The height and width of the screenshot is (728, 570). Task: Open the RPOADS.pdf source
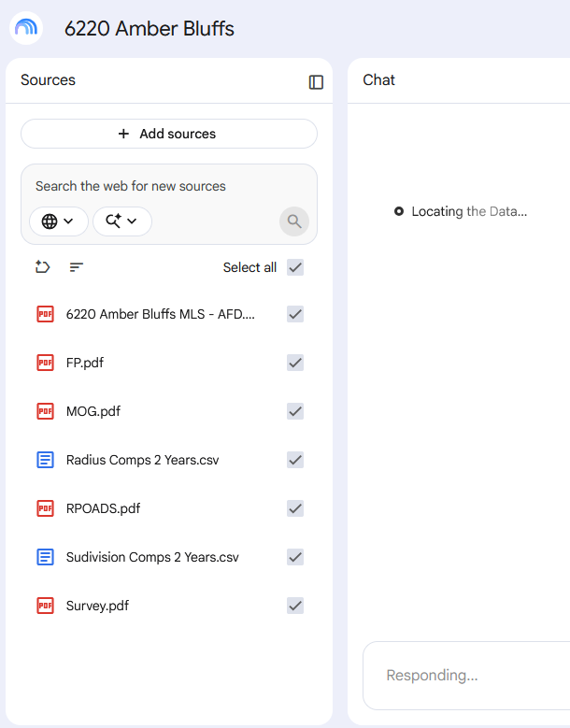tap(103, 508)
